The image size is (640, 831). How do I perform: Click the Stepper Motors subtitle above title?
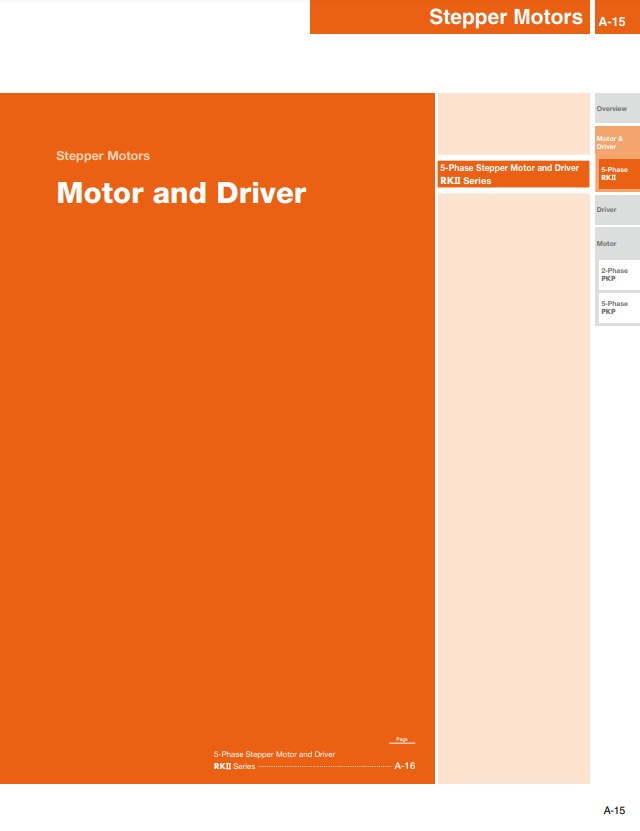103,156
